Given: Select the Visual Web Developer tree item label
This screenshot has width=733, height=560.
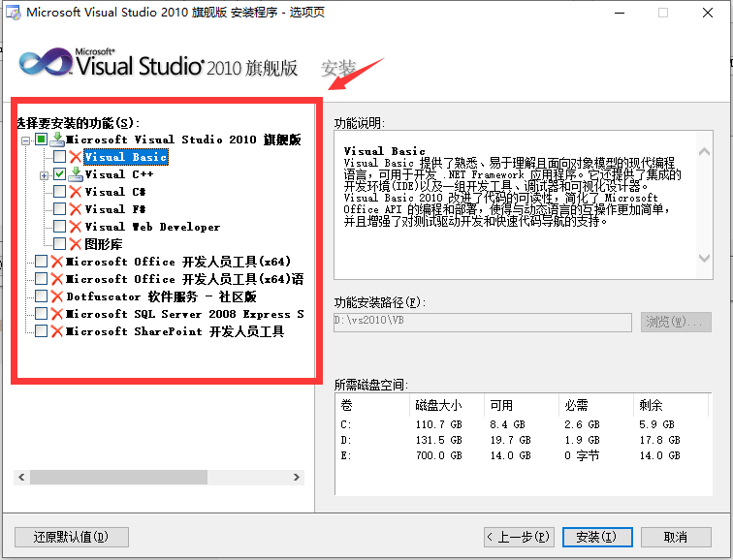Looking at the screenshot, I should (x=152, y=227).
